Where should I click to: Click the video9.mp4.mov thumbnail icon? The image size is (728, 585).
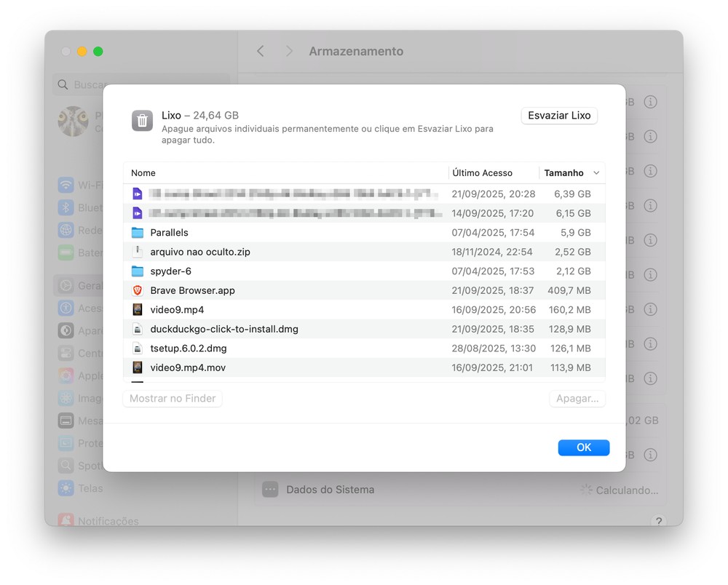coord(138,367)
